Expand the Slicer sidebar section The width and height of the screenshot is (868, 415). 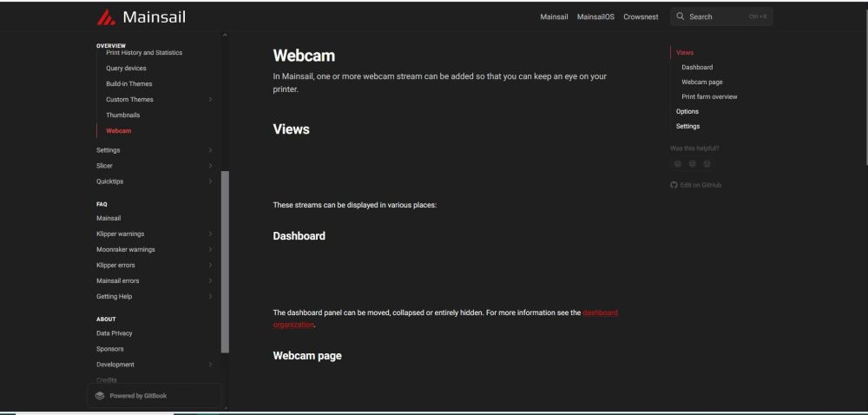[210, 166]
